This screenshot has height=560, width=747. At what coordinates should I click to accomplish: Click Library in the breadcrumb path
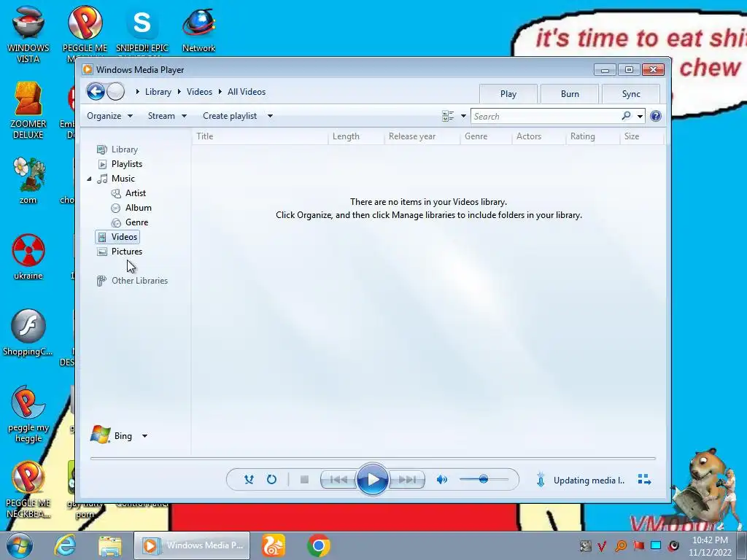tap(158, 92)
